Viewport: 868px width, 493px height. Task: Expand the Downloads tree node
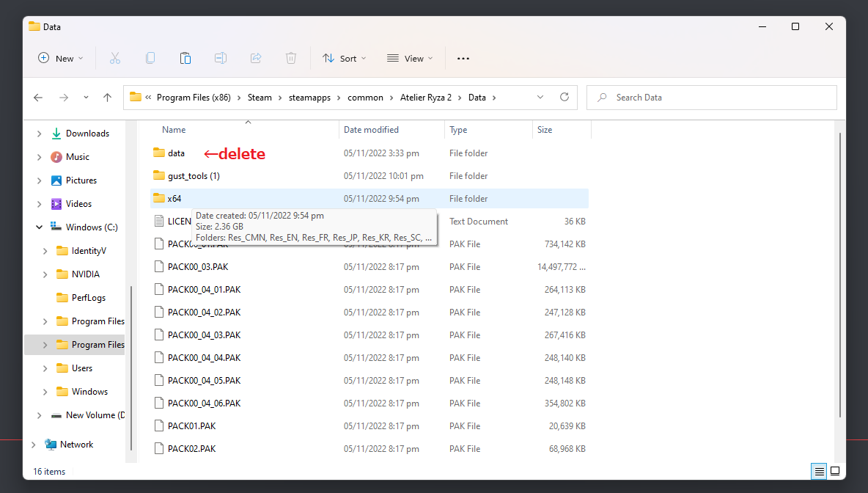click(x=39, y=134)
